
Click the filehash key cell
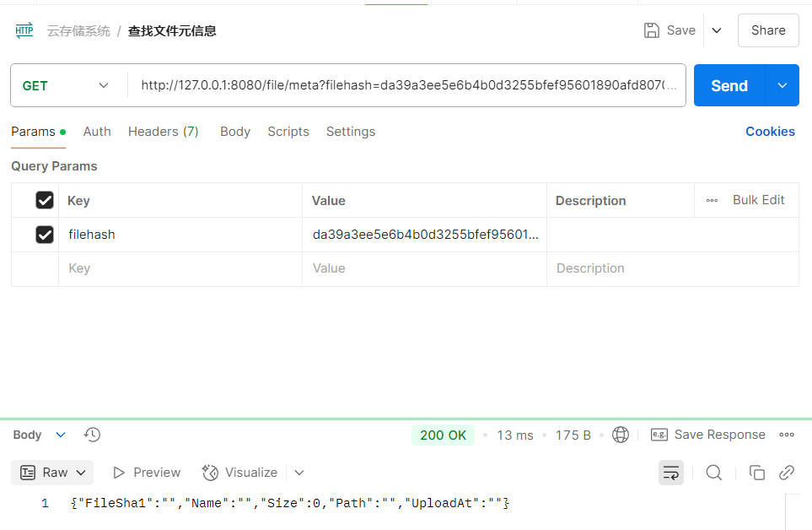coord(180,235)
